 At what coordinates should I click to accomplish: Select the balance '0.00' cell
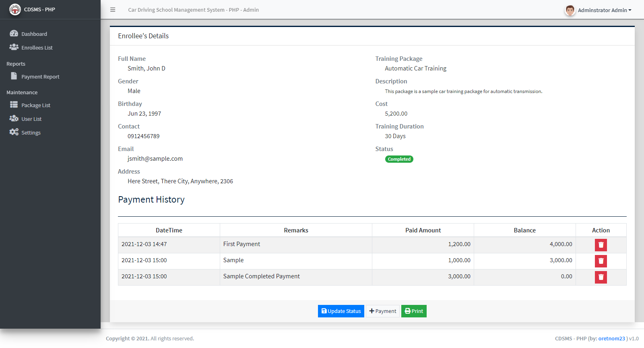[x=524, y=277]
